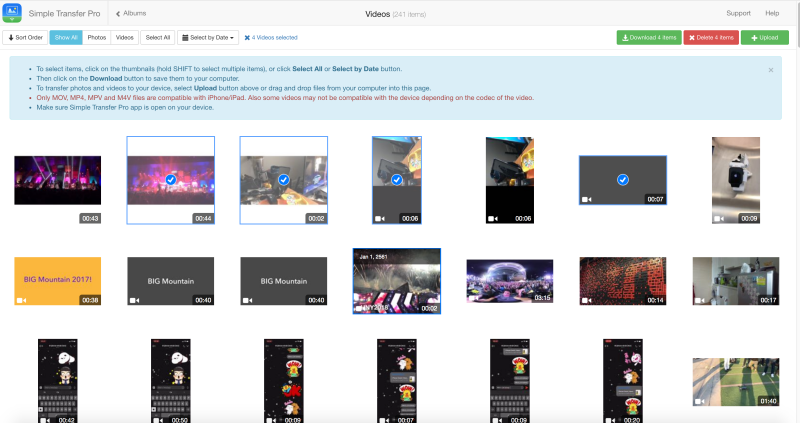
Task: Select the yellow BIG Mountain 2017 video
Action: [x=57, y=281]
